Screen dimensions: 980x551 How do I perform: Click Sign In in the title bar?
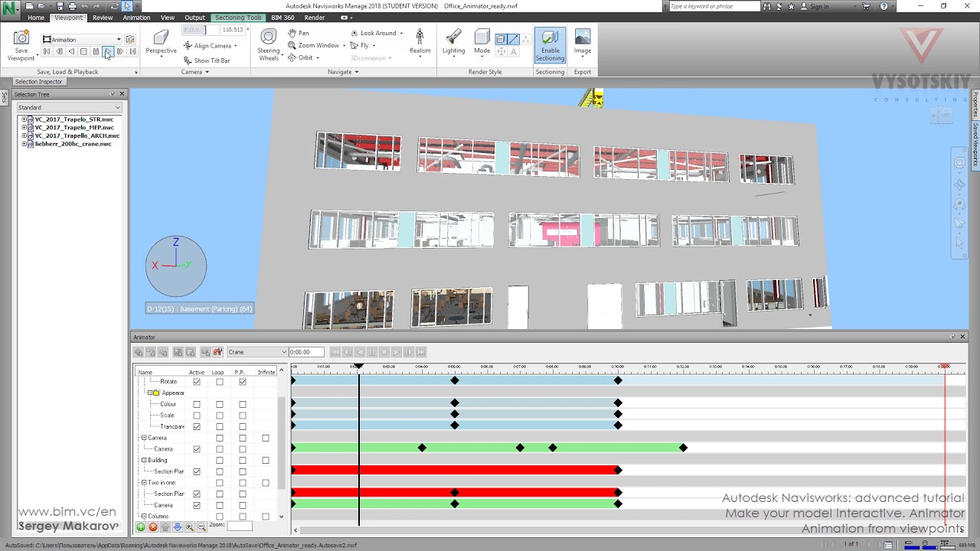(x=819, y=6)
